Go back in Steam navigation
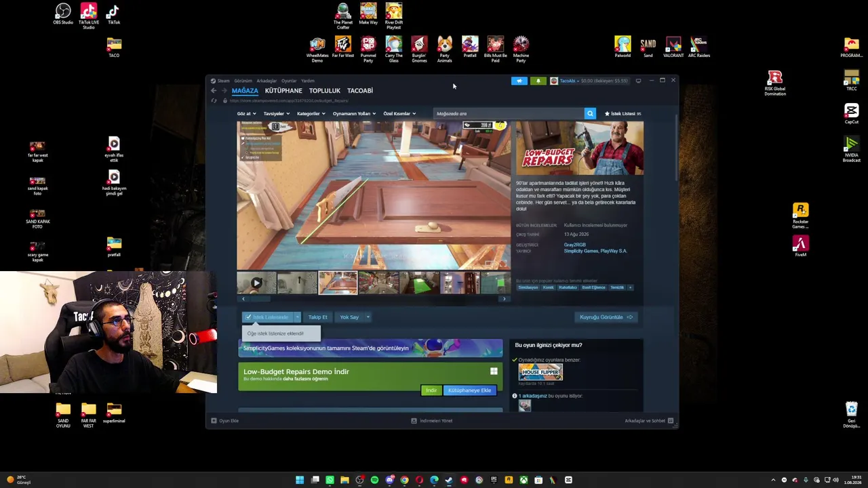The width and height of the screenshot is (868, 488). (x=214, y=91)
